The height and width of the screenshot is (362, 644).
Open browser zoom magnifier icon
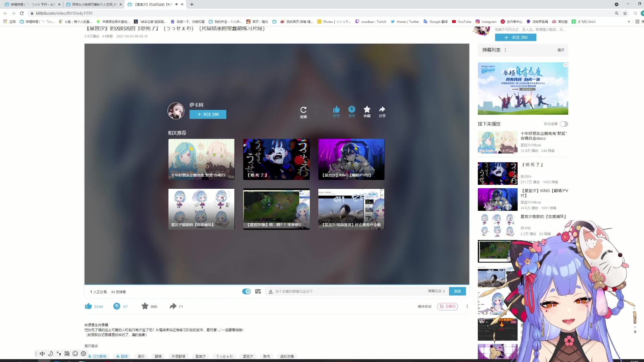[616, 13]
